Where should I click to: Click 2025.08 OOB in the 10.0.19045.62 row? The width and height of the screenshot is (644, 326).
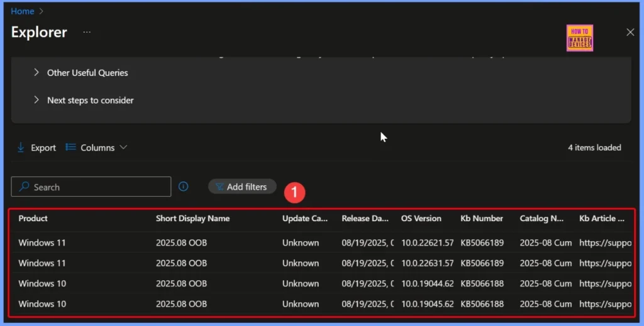[x=181, y=304]
